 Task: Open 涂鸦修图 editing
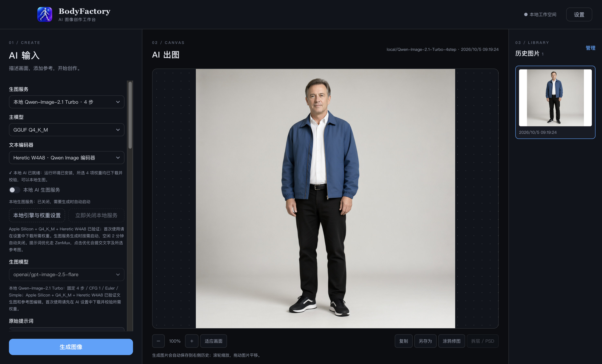click(x=451, y=341)
